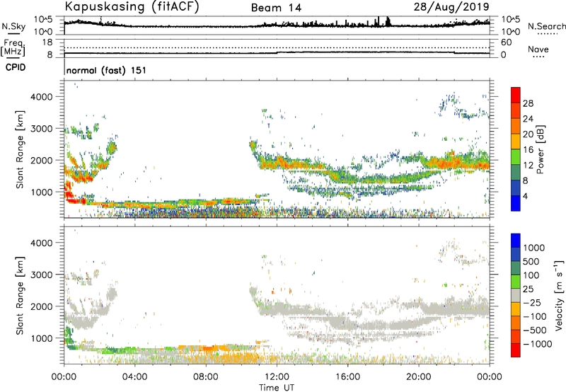
Task: Click the 'N.Search' legend label
Action: [546, 26]
